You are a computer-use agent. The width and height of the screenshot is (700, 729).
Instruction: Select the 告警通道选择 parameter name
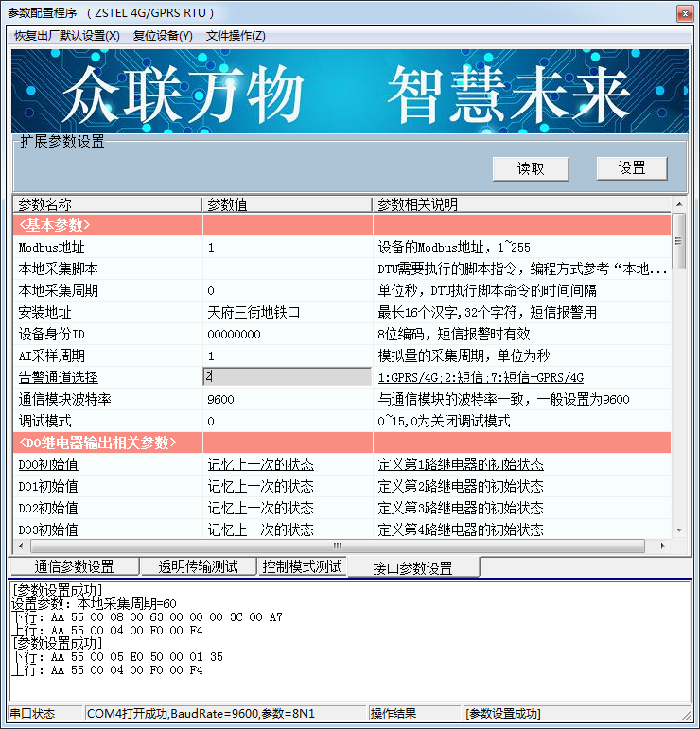click(x=58, y=377)
